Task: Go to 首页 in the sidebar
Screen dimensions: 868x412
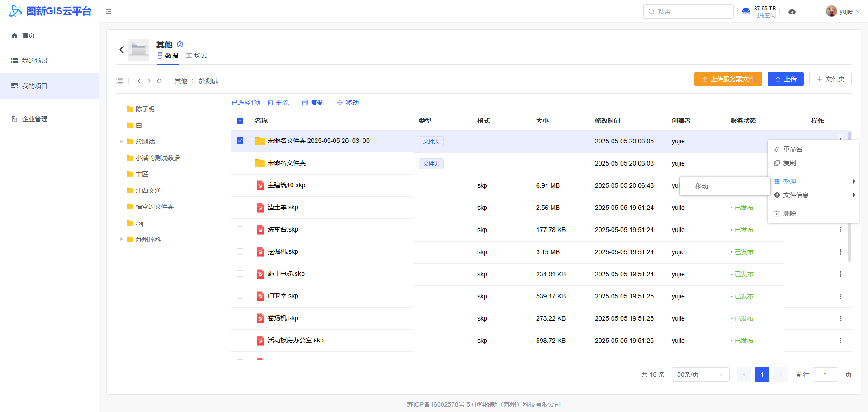Action: coord(50,35)
